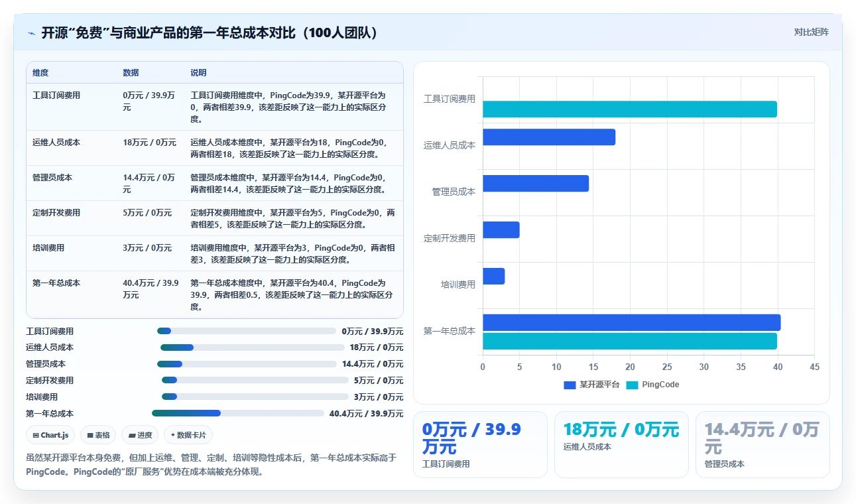
Task: Click table data value 3万元 / 0万元
Action: tap(147, 248)
